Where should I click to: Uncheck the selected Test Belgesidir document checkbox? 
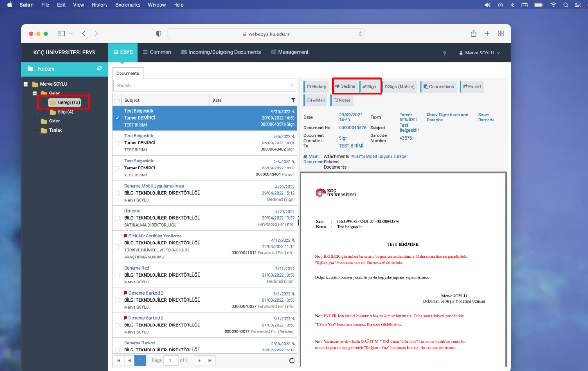coord(117,118)
